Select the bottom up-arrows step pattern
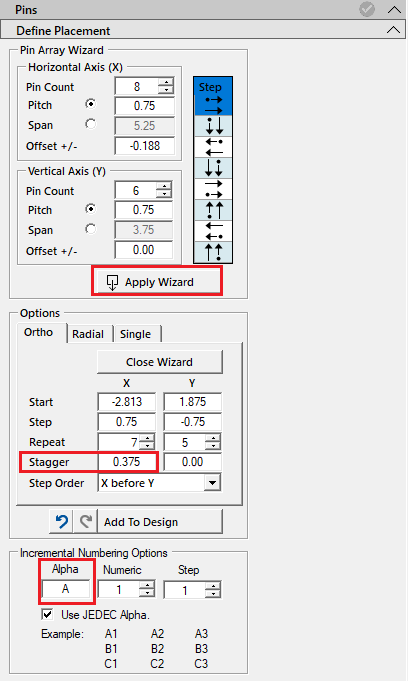The image size is (408, 681). click(213, 252)
